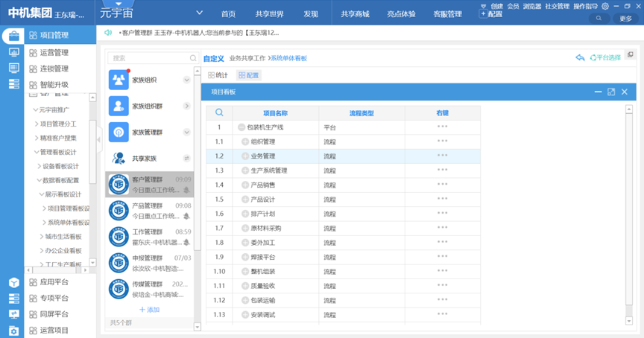Image resolution: width=644 pixels, height=338 pixels.
Task: Click the 添加 link to add group
Action: (149, 309)
